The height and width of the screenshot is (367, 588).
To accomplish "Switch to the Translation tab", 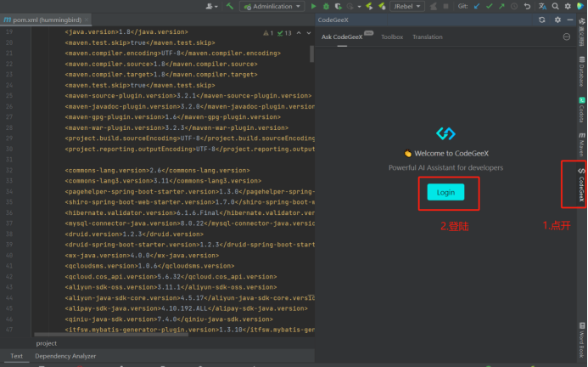I will click(428, 37).
